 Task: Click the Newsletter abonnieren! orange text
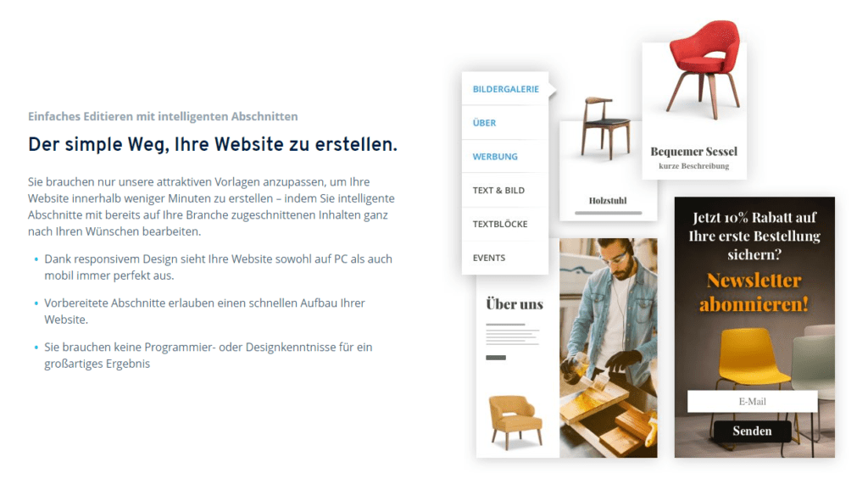[x=754, y=292]
